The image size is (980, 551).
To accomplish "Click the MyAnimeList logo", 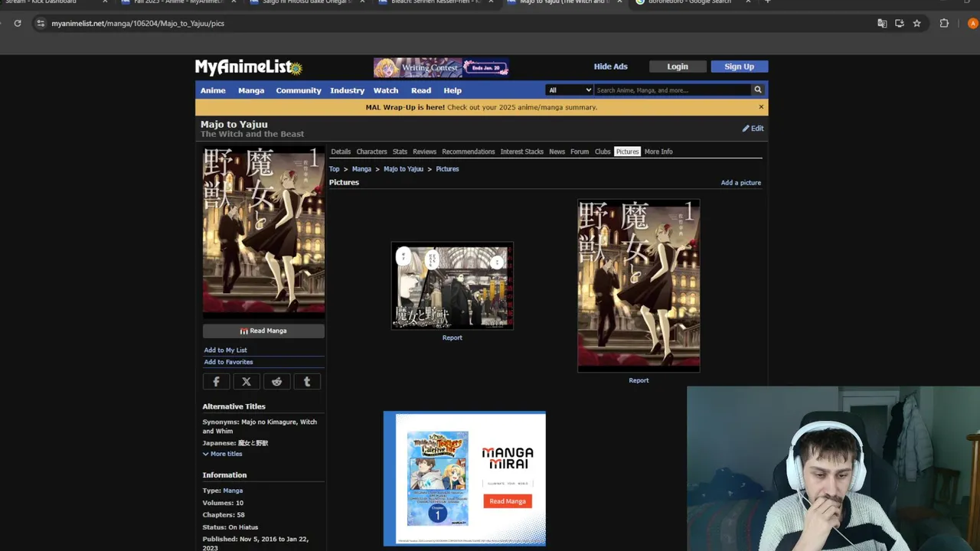I will pyautogui.click(x=249, y=67).
